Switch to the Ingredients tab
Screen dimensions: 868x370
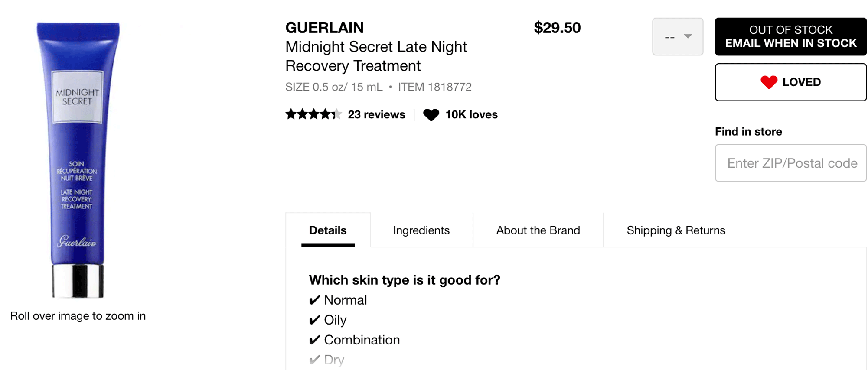(421, 230)
